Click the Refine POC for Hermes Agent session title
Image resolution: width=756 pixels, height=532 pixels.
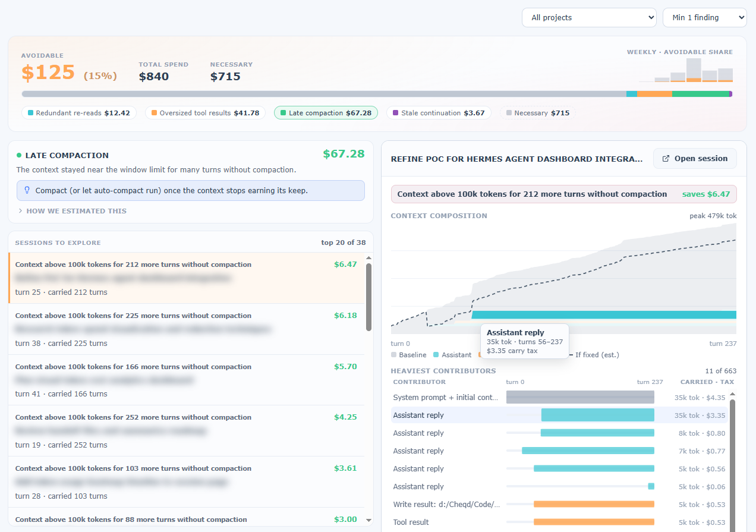517,159
